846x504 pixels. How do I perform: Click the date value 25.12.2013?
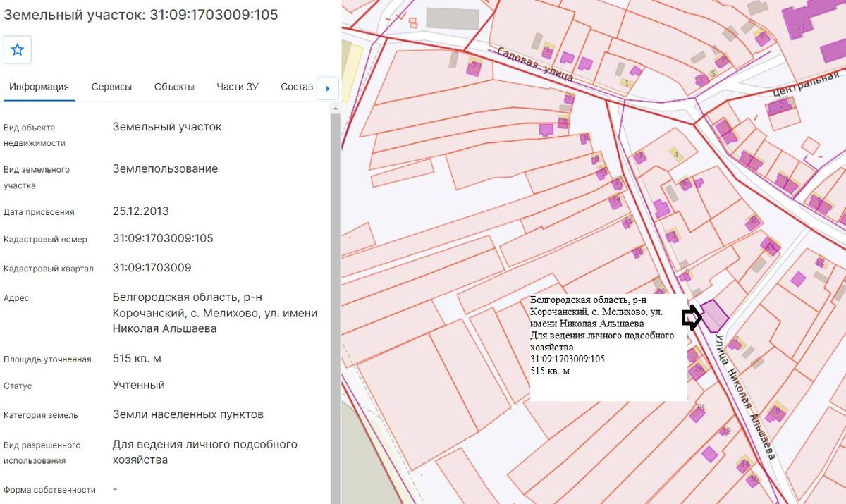141,211
